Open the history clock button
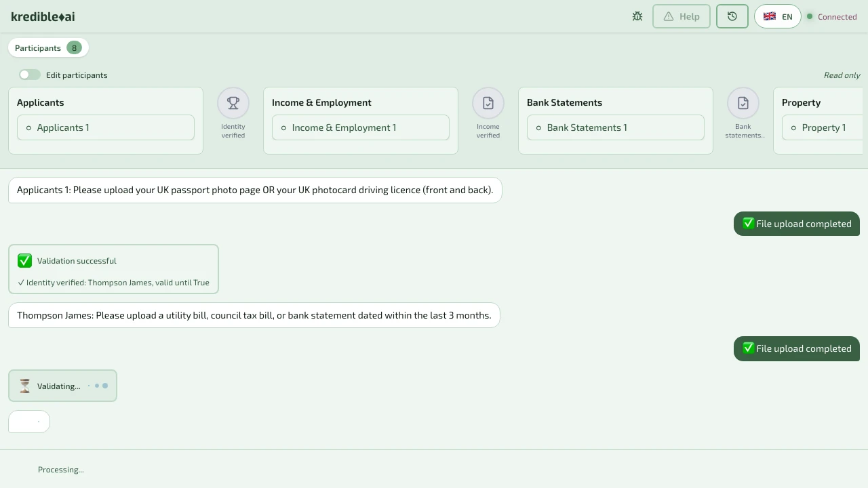 click(732, 16)
